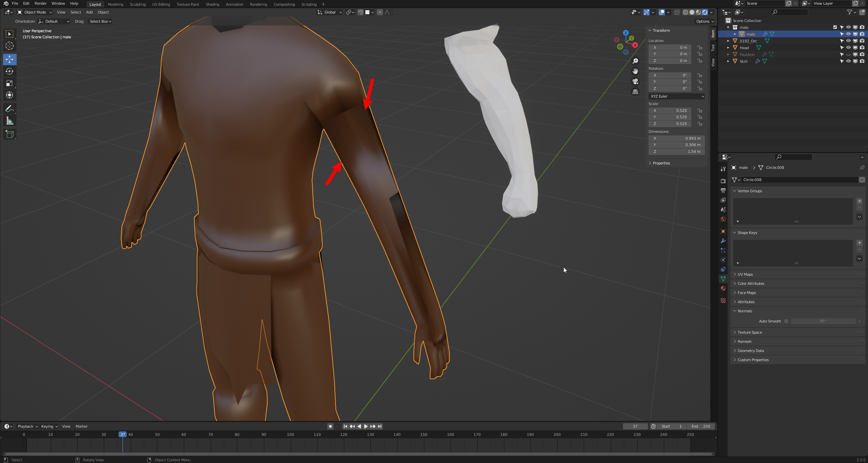Open the Material properties tab

coord(723,288)
